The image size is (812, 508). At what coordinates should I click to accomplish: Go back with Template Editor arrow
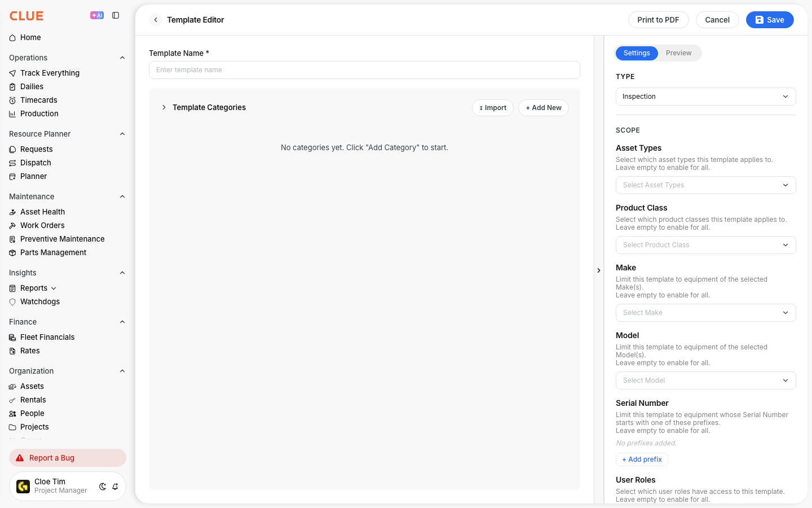click(x=156, y=20)
